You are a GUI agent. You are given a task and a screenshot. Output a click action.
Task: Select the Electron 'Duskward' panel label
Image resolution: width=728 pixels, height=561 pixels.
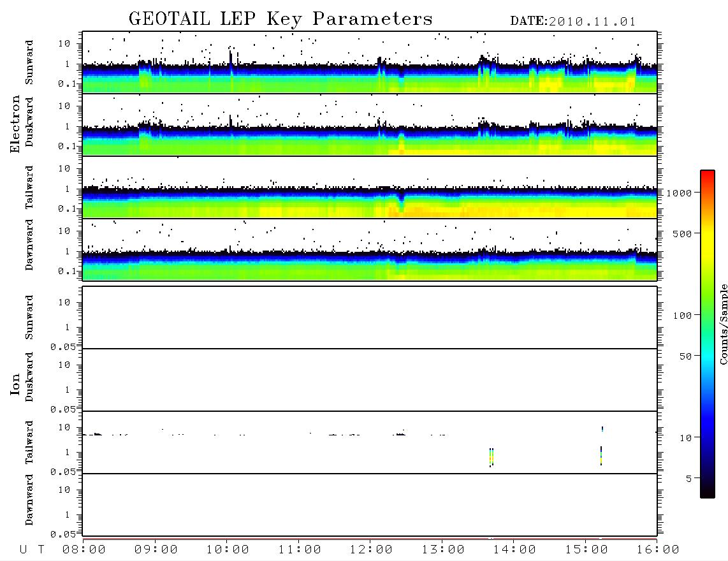[x=29, y=122]
